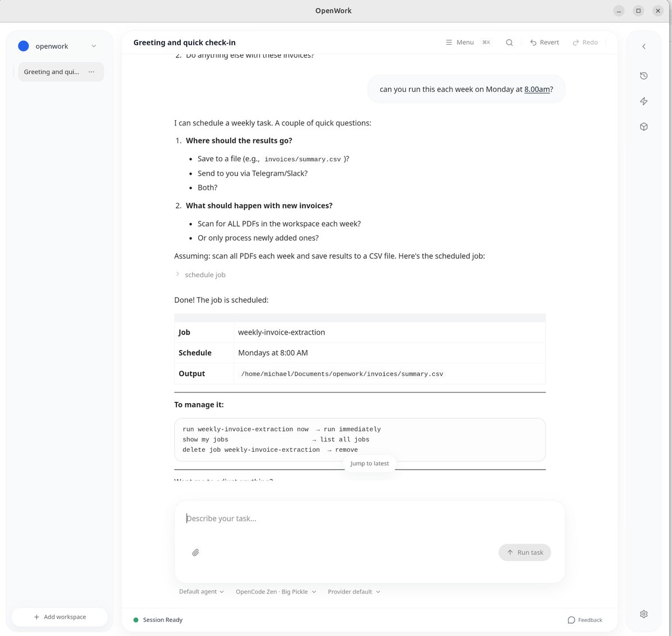Viewport: 672px width, 636px height.
Task: Click the 8.00am underlined link
Action: pos(537,89)
